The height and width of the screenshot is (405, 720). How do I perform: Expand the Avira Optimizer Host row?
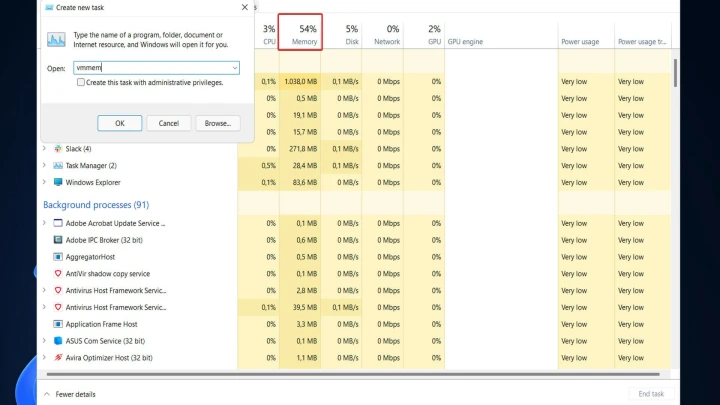(45, 358)
